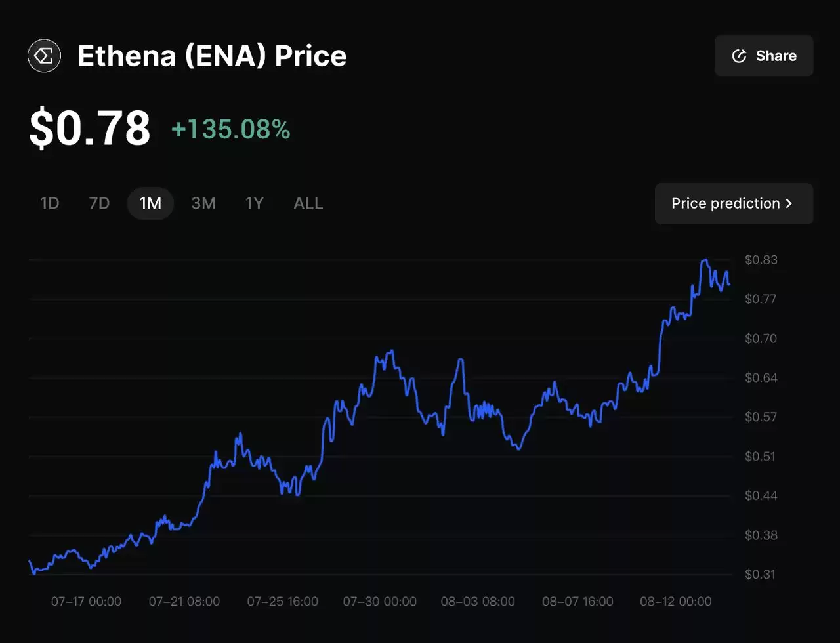Click the $0.83 price axis label
This screenshot has width=840, height=643.
point(761,260)
